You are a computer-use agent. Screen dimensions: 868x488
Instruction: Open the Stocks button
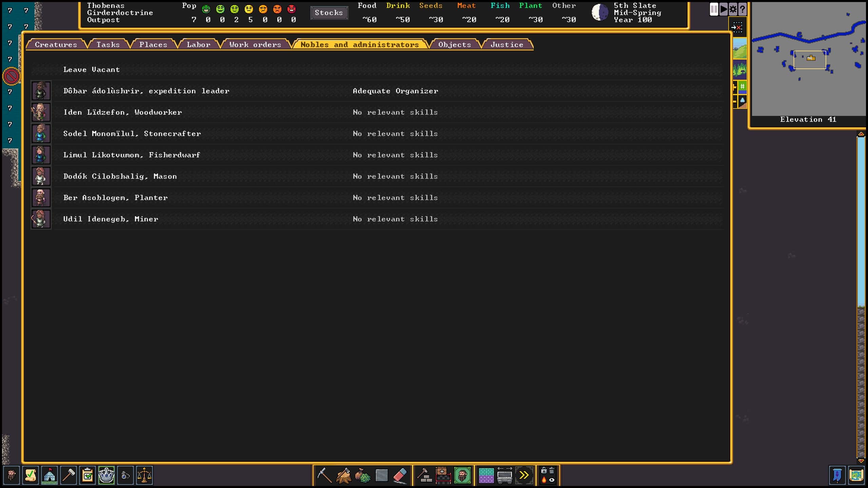pos(329,13)
